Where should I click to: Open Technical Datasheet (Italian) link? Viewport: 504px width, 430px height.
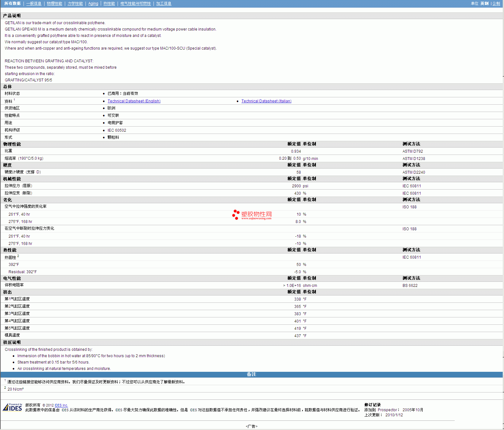266,101
